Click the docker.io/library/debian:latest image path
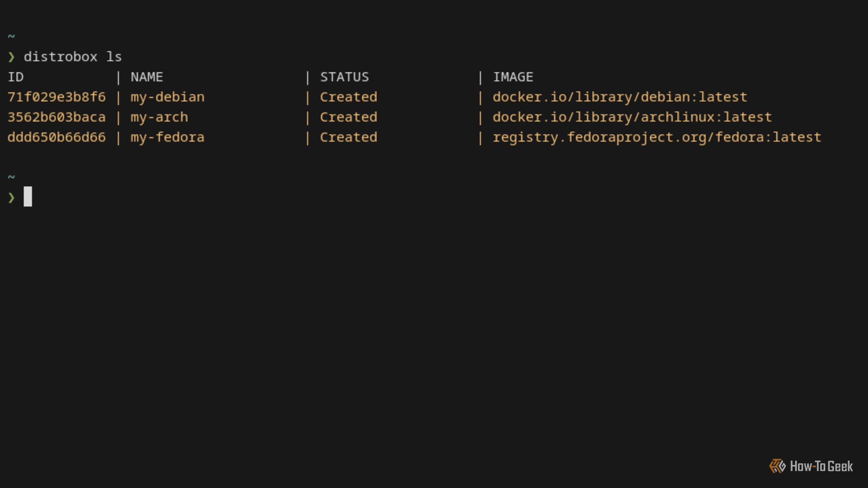Screen dimensions: 868x488 (x=620, y=97)
